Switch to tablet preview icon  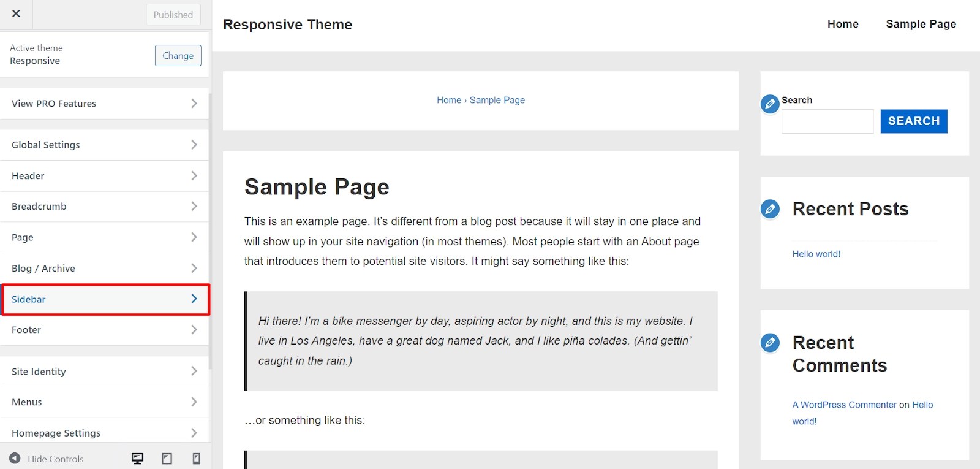coord(167,459)
